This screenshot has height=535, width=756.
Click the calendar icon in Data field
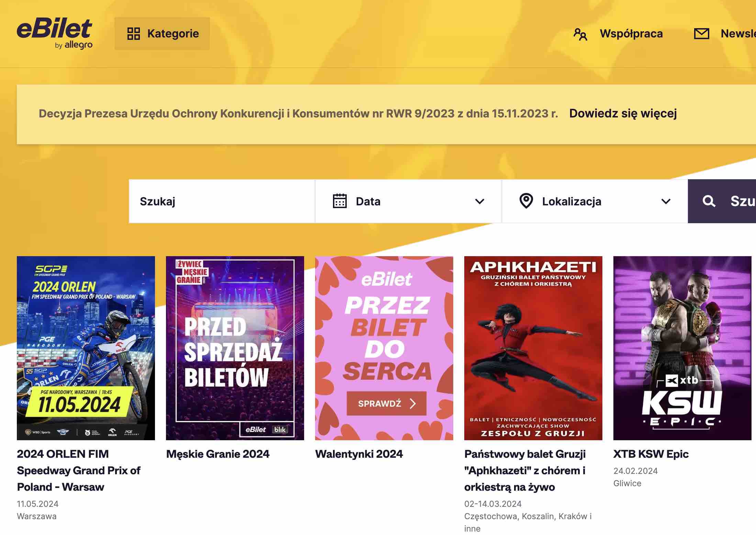tap(340, 201)
